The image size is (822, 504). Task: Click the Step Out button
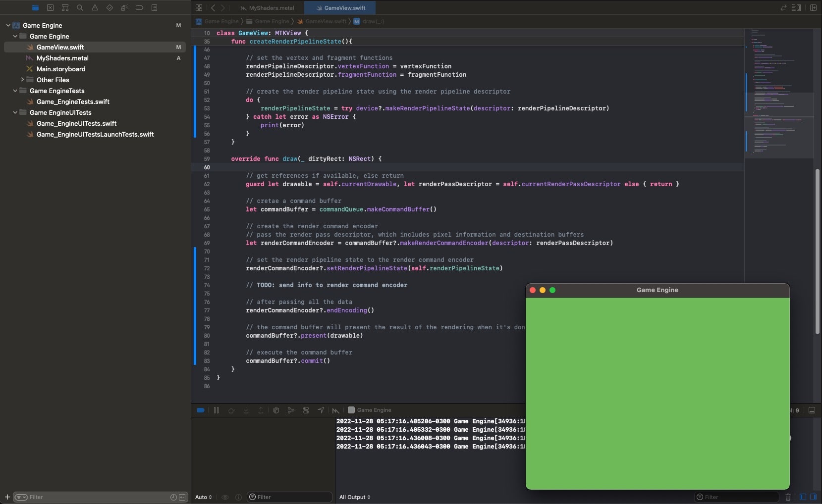pos(261,410)
